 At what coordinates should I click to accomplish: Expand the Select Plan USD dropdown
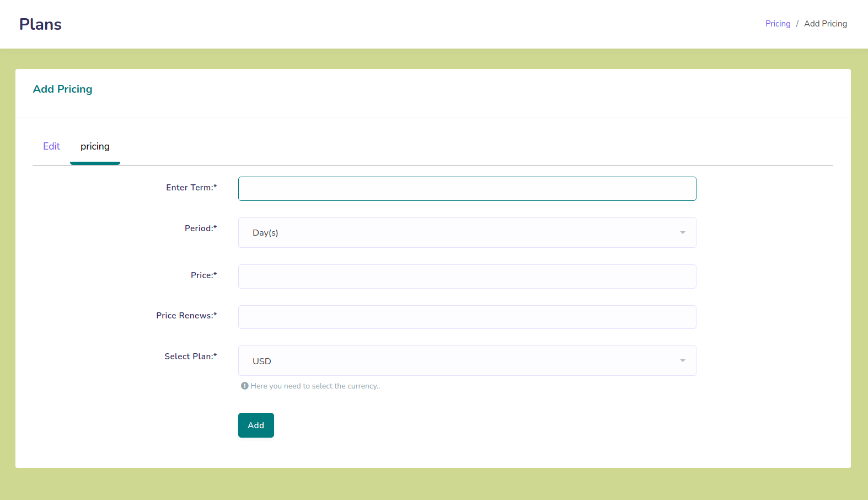tap(467, 361)
